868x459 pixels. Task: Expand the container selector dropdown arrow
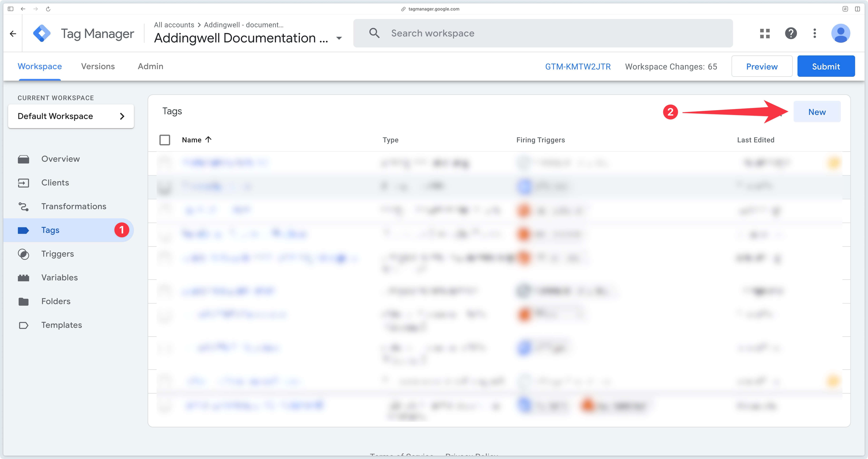tap(339, 38)
